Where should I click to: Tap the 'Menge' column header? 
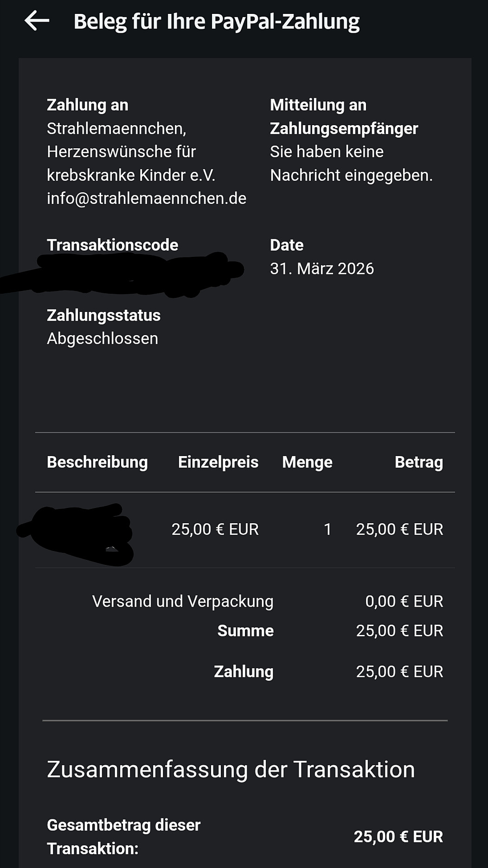tap(307, 462)
